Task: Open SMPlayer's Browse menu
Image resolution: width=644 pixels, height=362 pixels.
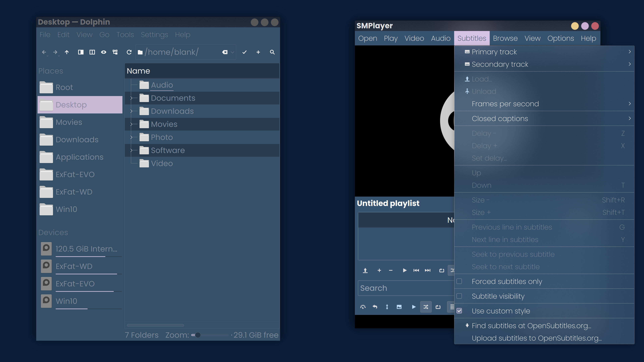Action: (x=505, y=38)
